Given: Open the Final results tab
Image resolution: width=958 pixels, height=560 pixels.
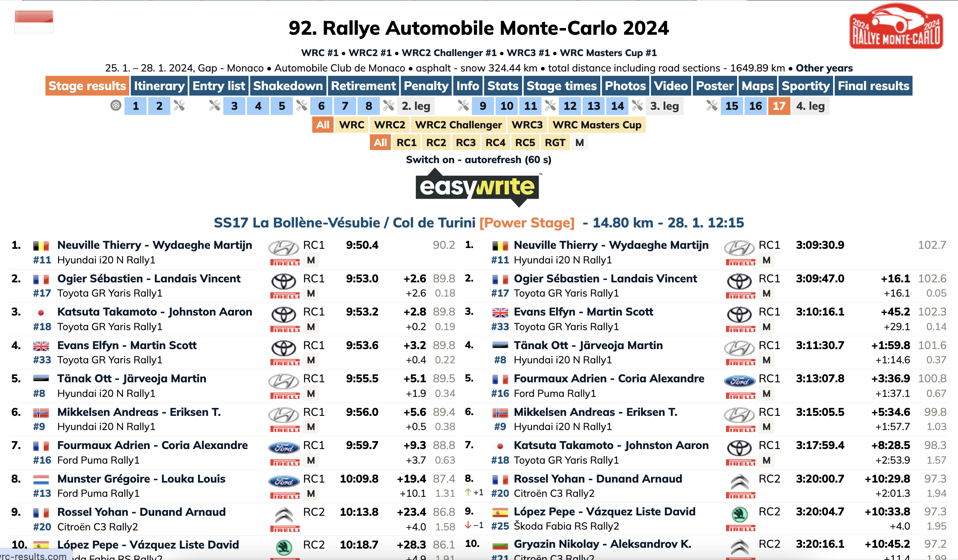Looking at the screenshot, I should [x=873, y=86].
